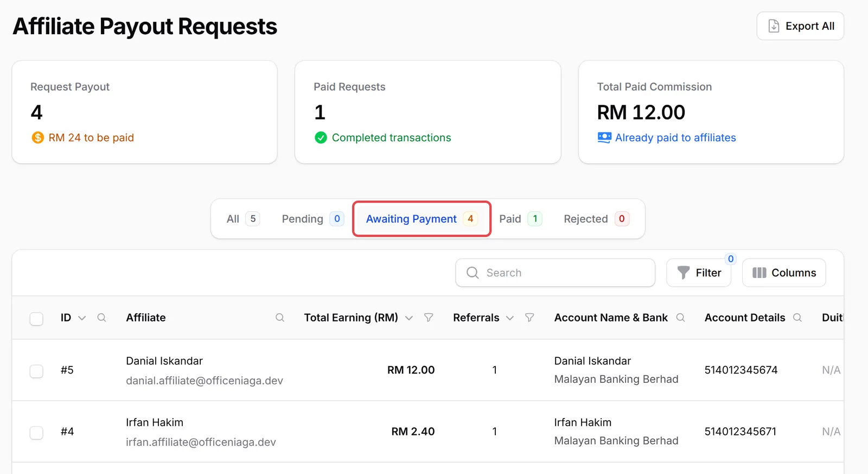The image size is (868, 474).
Task: Click the Affiliate column search icon
Action: click(x=280, y=318)
